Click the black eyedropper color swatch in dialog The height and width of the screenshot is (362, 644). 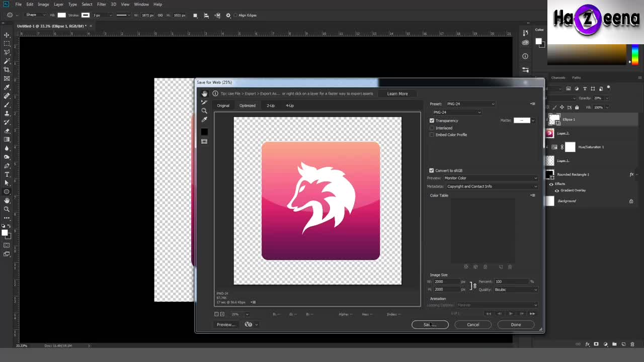click(x=204, y=132)
